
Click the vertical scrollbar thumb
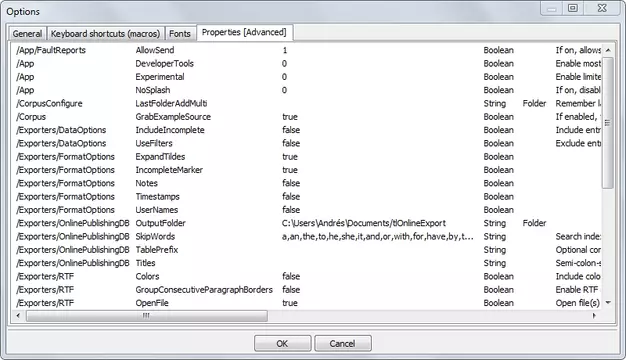(x=608, y=123)
